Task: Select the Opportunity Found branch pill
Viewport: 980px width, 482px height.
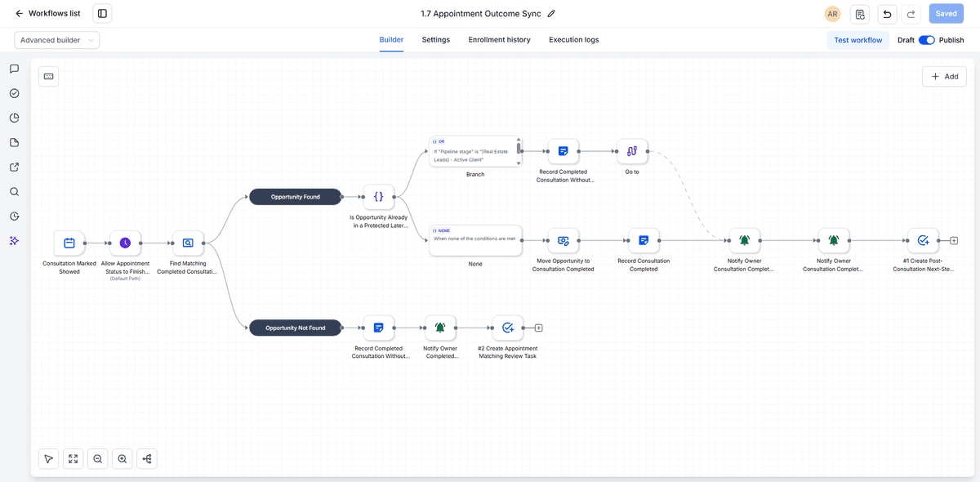Action: point(295,197)
